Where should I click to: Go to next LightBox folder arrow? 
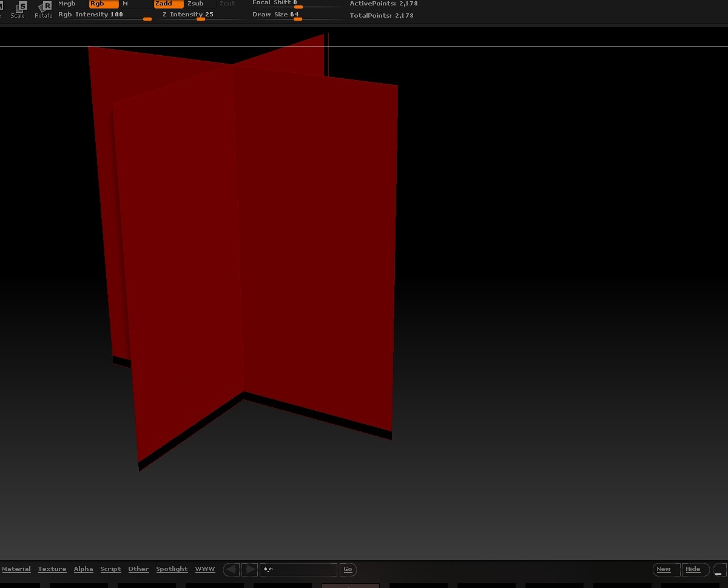point(249,569)
